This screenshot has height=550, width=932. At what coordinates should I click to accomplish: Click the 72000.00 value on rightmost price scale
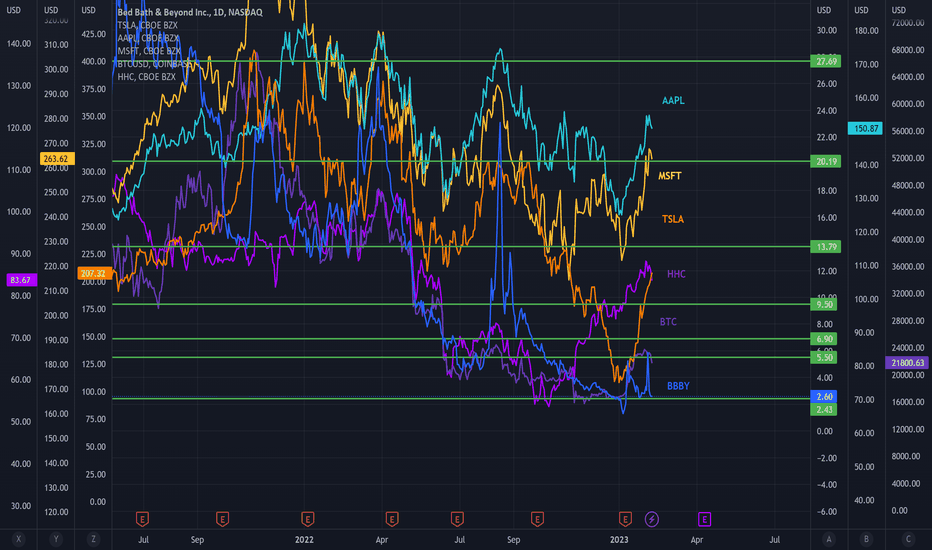(x=908, y=23)
